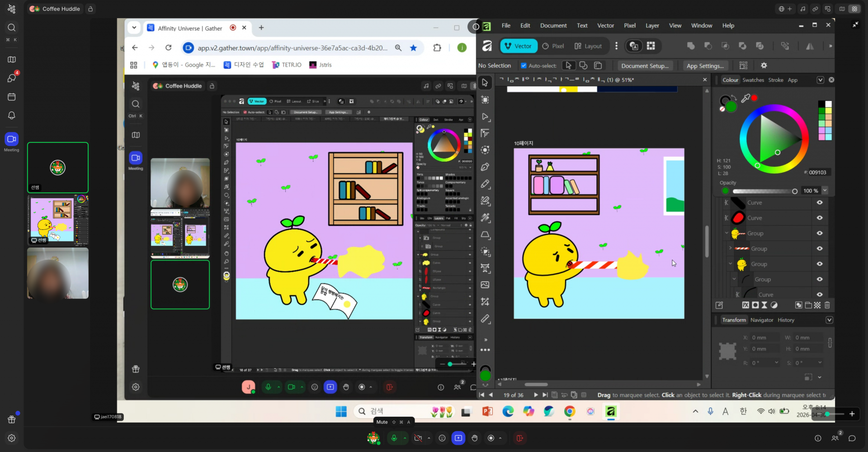
Task: Switch to the Pixel studio
Action: pyautogui.click(x=553, y=46)
